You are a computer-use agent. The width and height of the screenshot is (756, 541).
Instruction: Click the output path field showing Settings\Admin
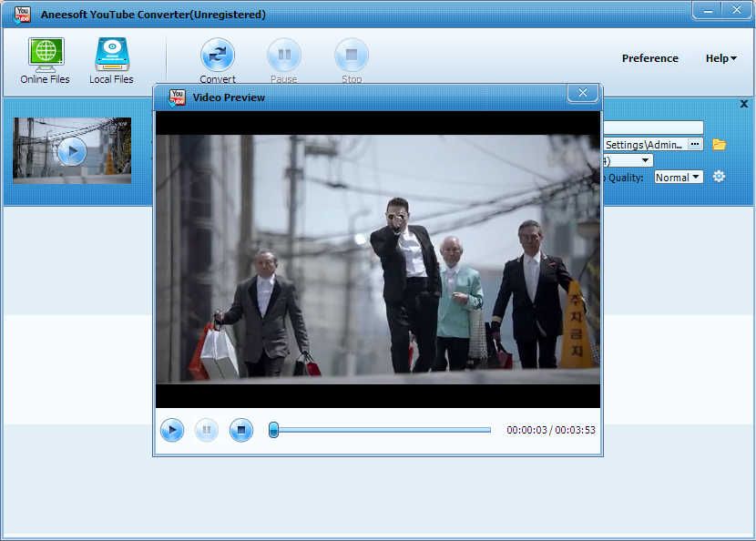[x=646, y=145]
